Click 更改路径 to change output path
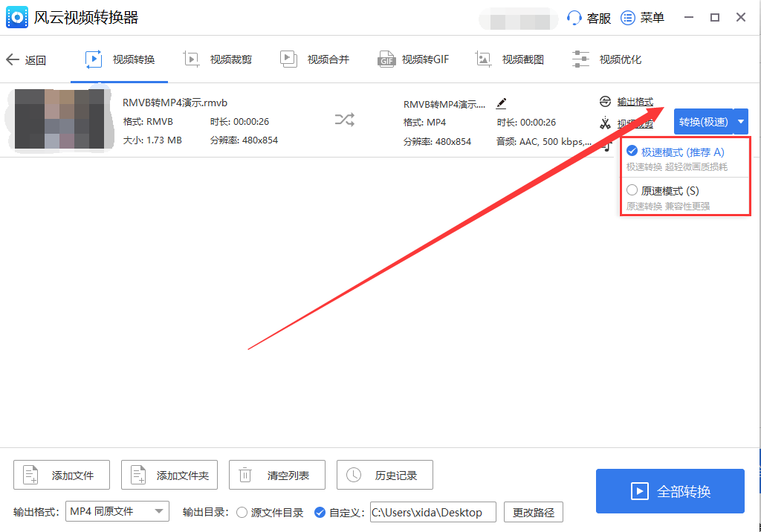Image resolution: width=761 pixels, height=532 pixels. click(534, 512)
